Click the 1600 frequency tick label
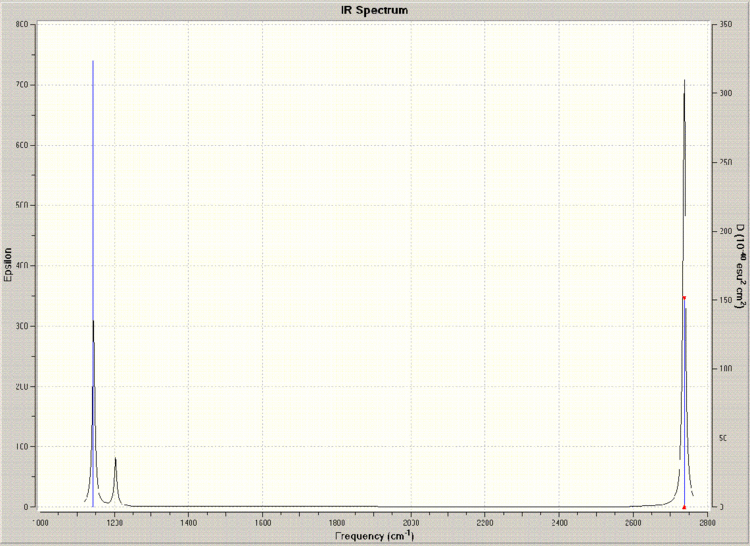The width and height of the screenshot is (750, 546). [263, 523]
